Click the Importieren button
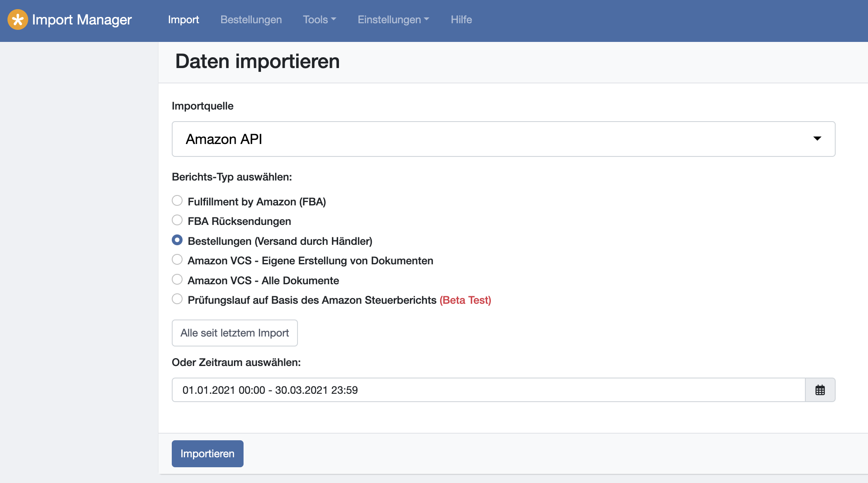Image resolution: width=868 pixels, height=483 pixels. coord(207,454)
